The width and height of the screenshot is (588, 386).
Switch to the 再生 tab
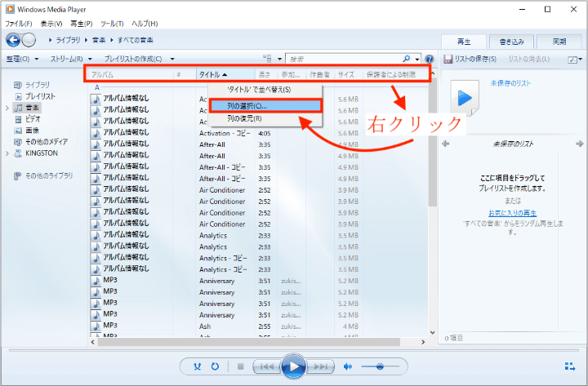[x=464, y=42]
